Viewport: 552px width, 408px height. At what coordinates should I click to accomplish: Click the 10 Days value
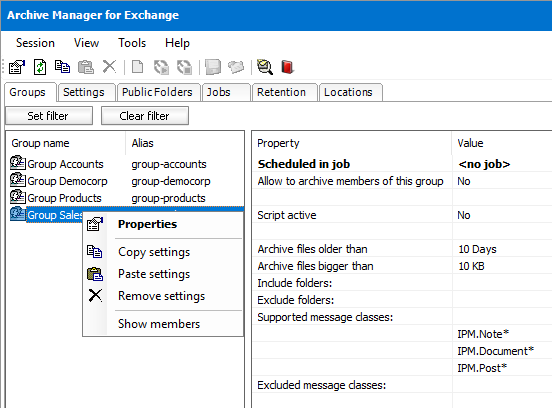click(x=477, y=249)
